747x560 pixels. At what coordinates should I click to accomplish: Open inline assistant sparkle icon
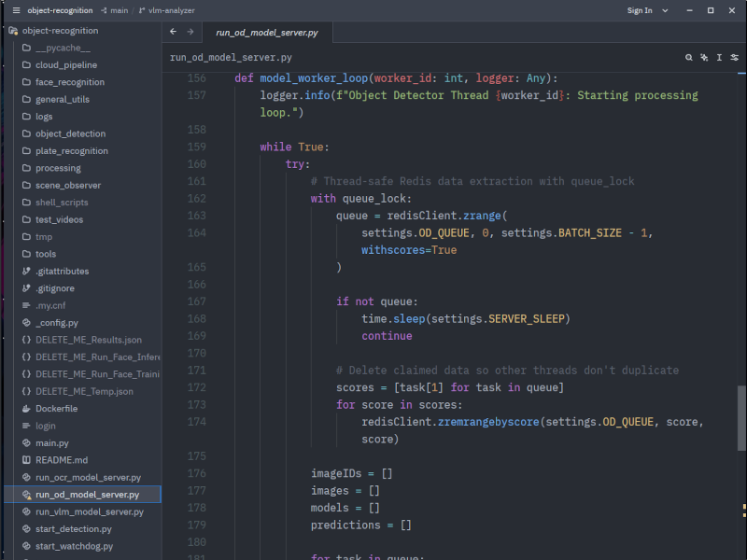tap(704, 58)
